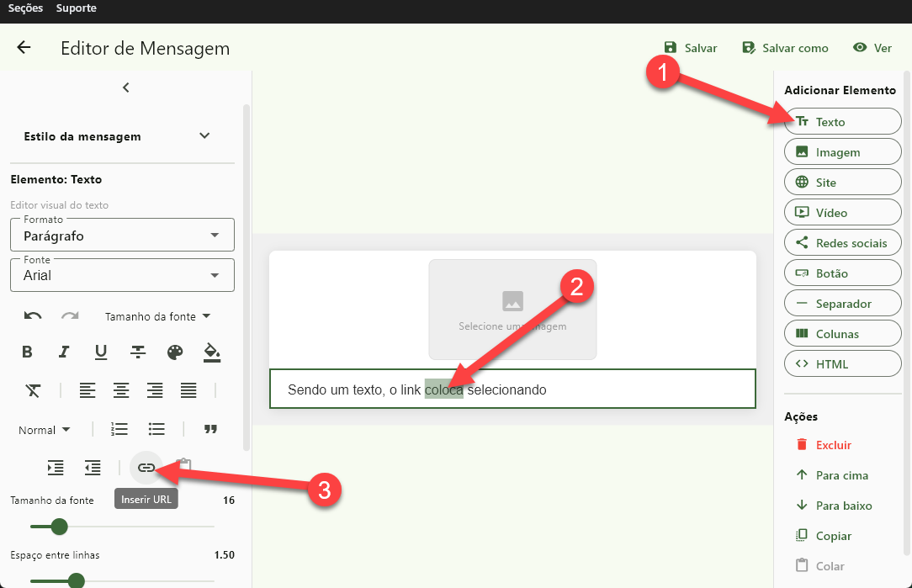Click the Insert URL link icon

point(146,468)
